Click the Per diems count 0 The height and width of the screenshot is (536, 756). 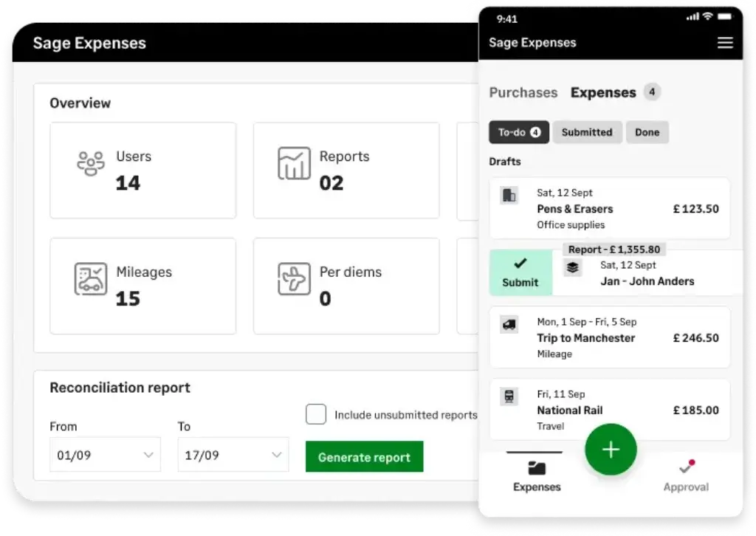tap(326, 299)
